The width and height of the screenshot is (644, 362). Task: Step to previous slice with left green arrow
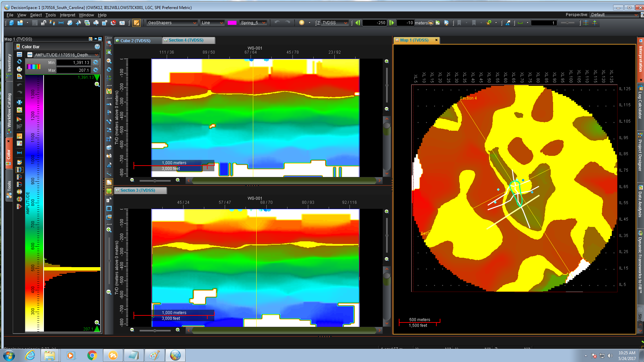(358, 23)
